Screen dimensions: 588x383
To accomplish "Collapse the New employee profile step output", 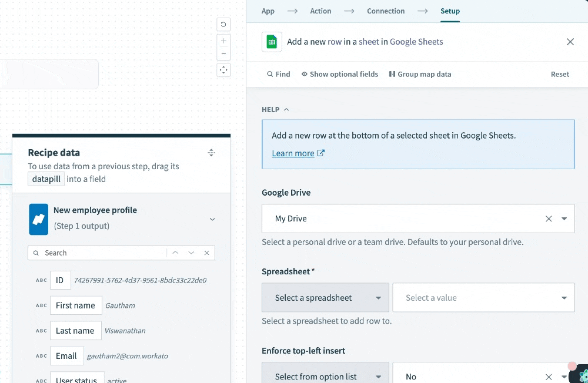I will point(212,219).
